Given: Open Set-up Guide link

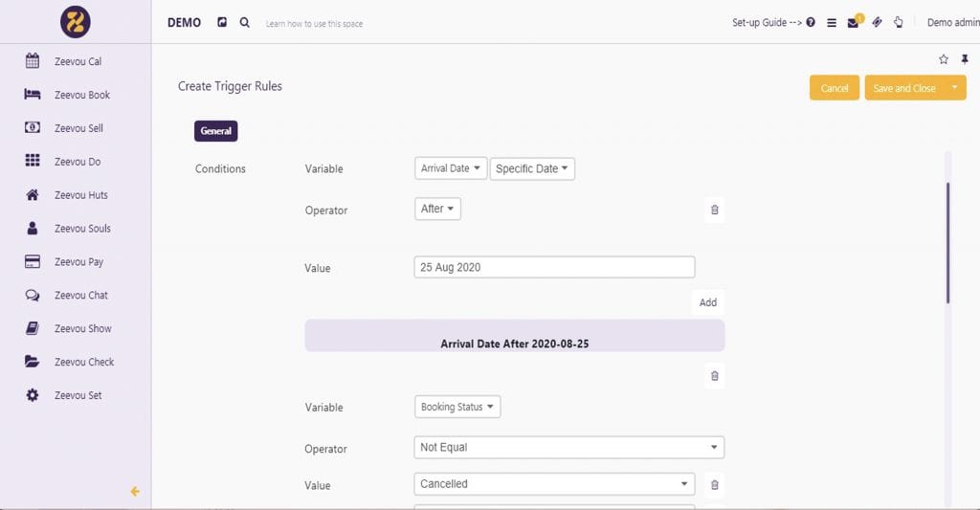Looking at the screenshot, I should pos(767,23).
